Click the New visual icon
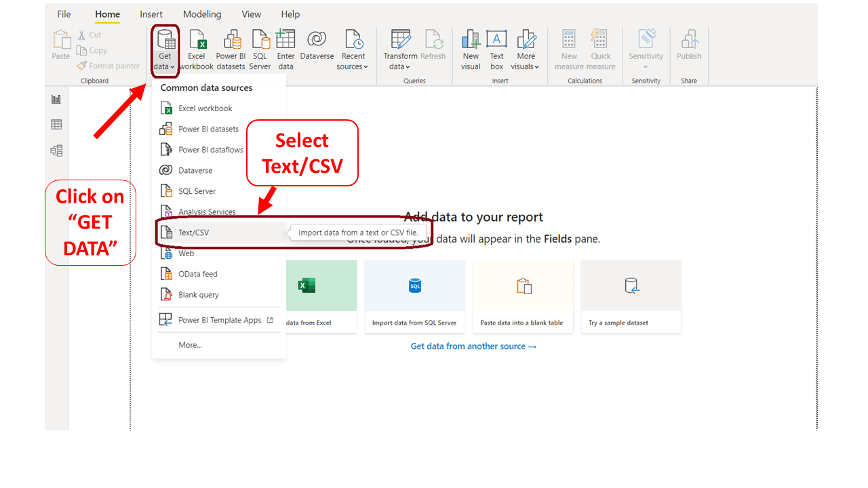 click(471, 47)
